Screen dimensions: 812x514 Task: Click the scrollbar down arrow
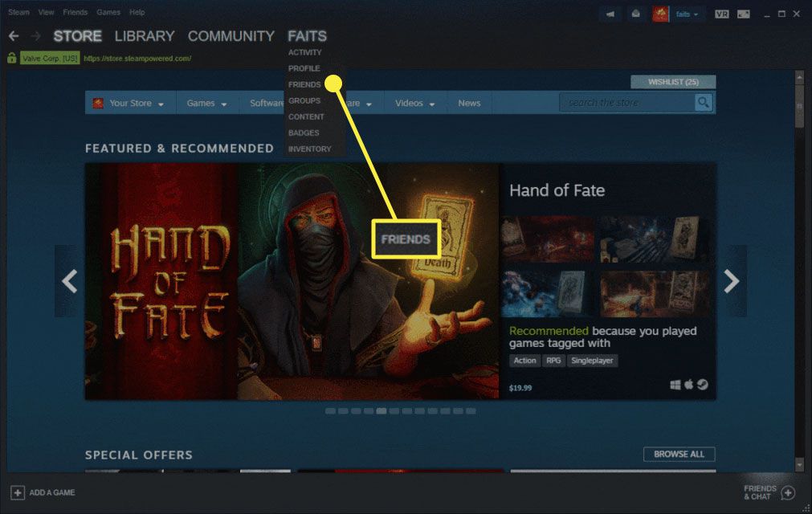[800, 465]
